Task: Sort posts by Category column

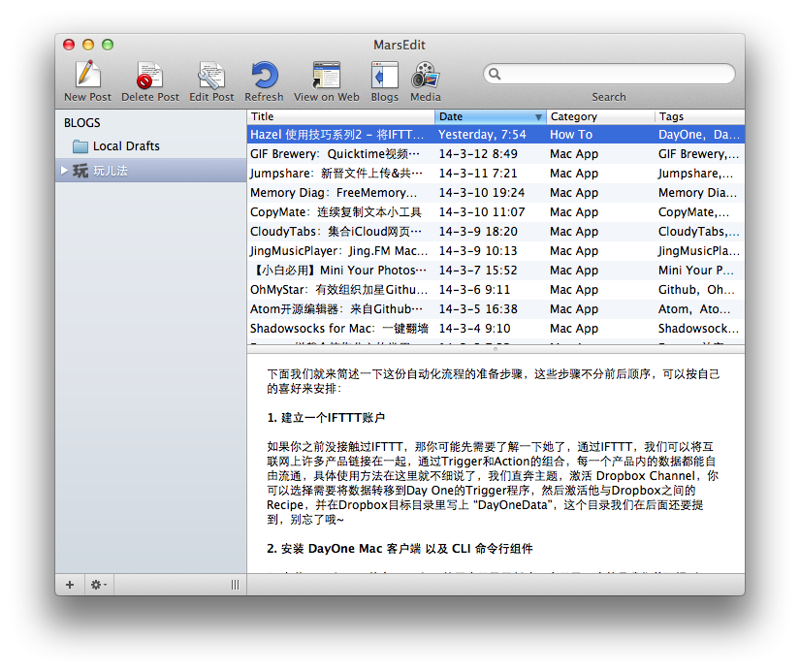Action: (x=600, y=116)
